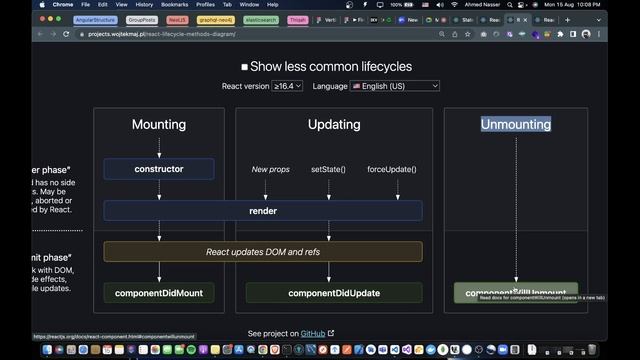Open a new tab with the plus button
The width and height of the screenshot is (640, 360).
point(567,20)
